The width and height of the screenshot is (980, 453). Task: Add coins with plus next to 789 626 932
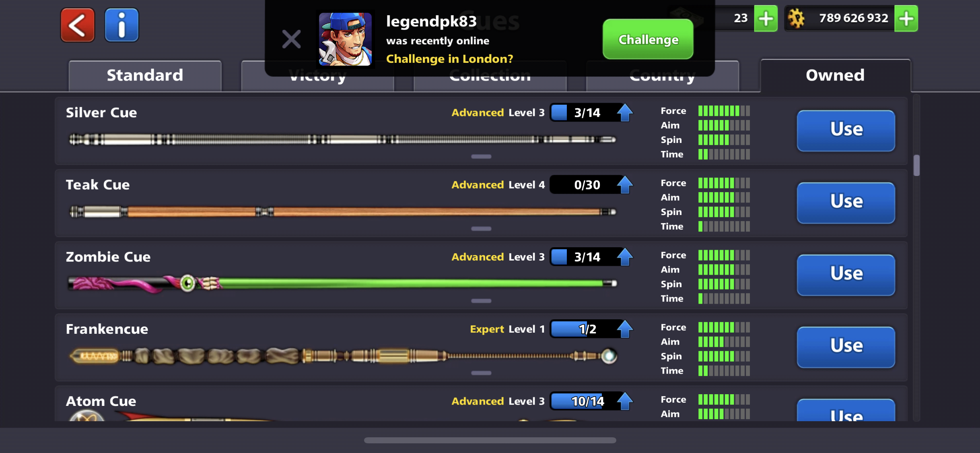tap(906, 19)
